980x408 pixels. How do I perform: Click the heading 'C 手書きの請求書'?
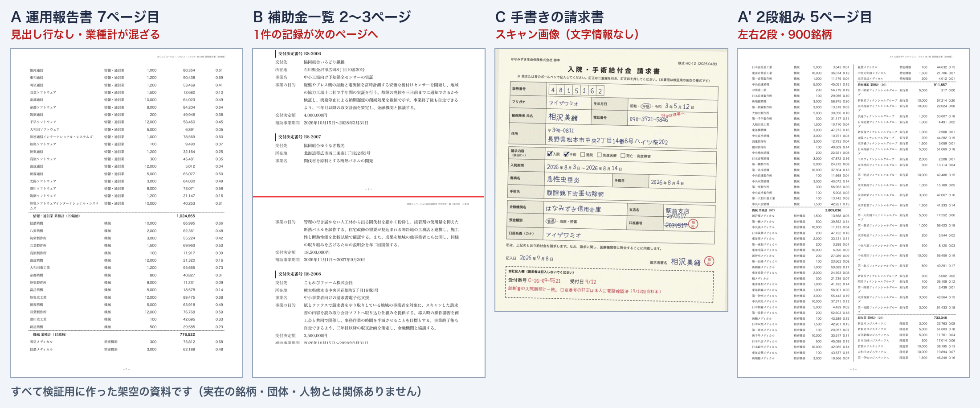550,17
